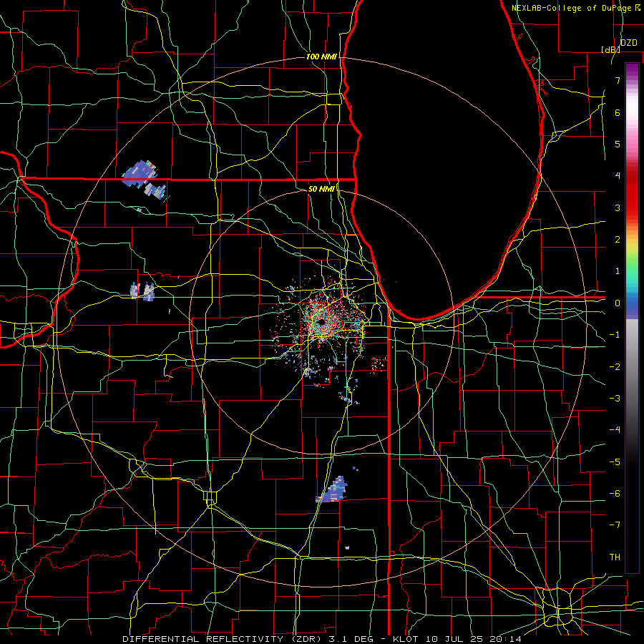Click the 50 NMI range ring label
This screenshot has width=644, height=644.
coord(321,189)
